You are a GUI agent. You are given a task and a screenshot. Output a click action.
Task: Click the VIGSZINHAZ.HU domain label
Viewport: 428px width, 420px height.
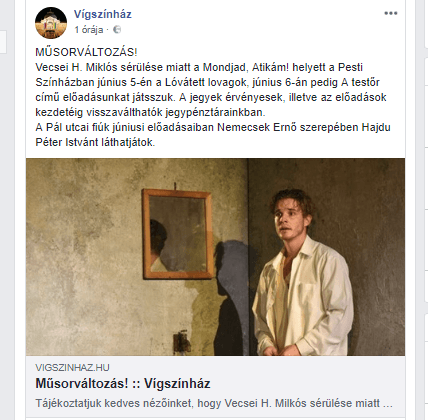[x=72, y=367]
